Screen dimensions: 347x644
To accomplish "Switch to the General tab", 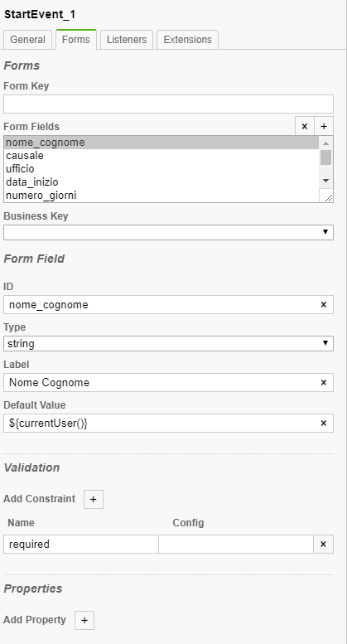I will tap(27, 40).
